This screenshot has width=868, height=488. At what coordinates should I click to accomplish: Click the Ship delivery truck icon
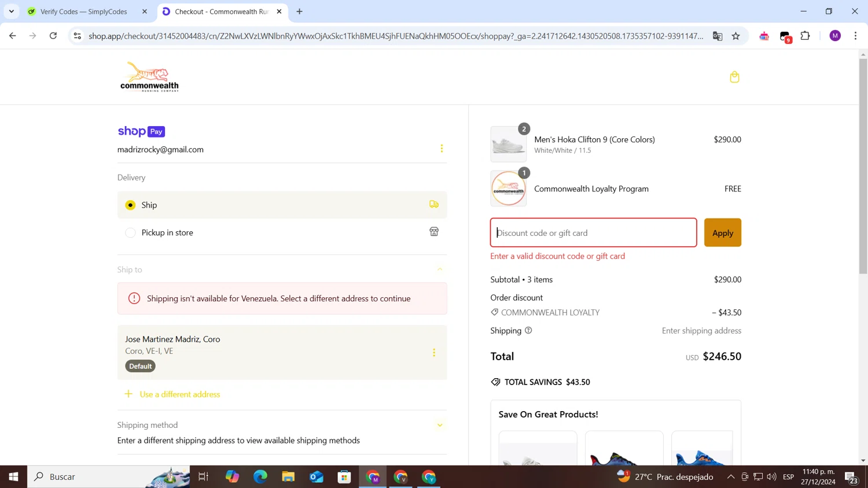434,205
